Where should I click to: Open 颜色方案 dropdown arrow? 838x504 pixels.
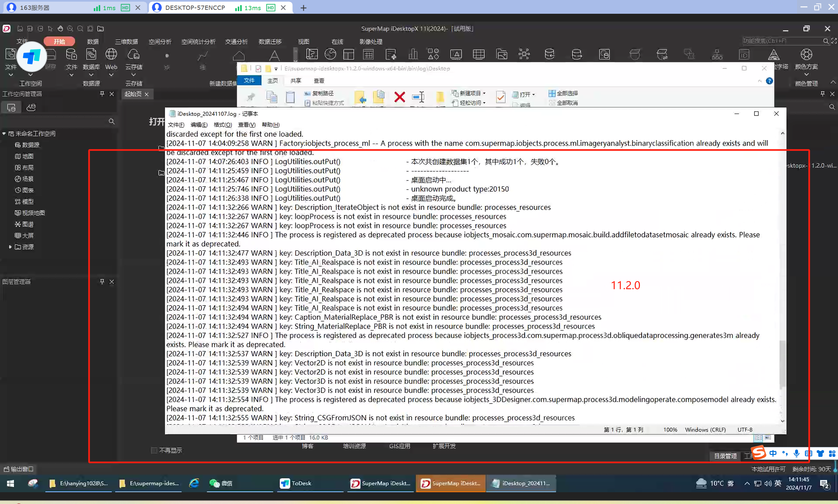point(806,74)
